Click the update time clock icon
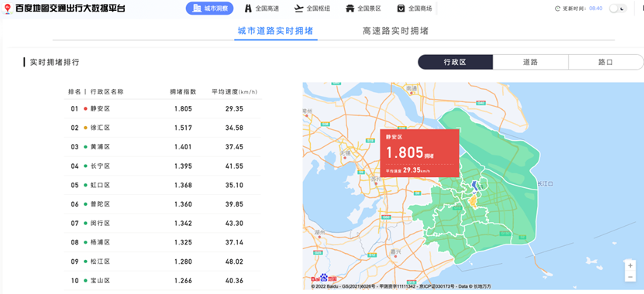 tap(557, 9)
